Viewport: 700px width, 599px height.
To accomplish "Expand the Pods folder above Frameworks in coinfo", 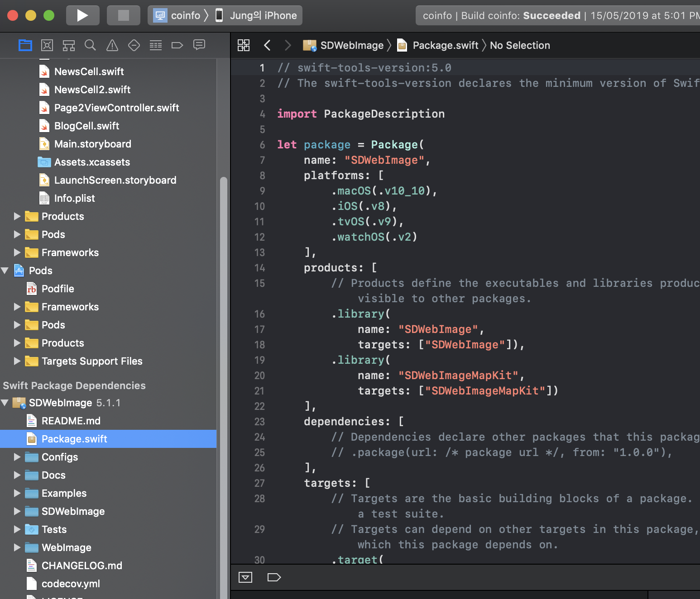I will [x=17, y=234].
